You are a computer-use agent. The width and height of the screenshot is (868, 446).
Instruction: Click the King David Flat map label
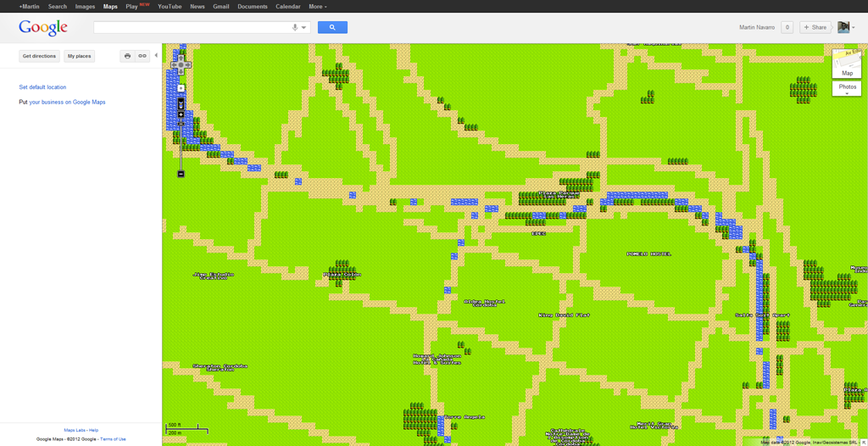click(564, 315)
